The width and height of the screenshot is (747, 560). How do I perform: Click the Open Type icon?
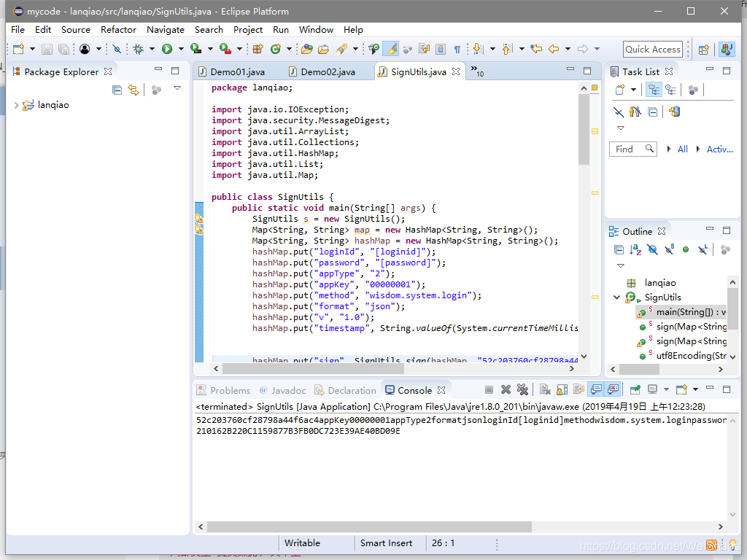point(307,49)
